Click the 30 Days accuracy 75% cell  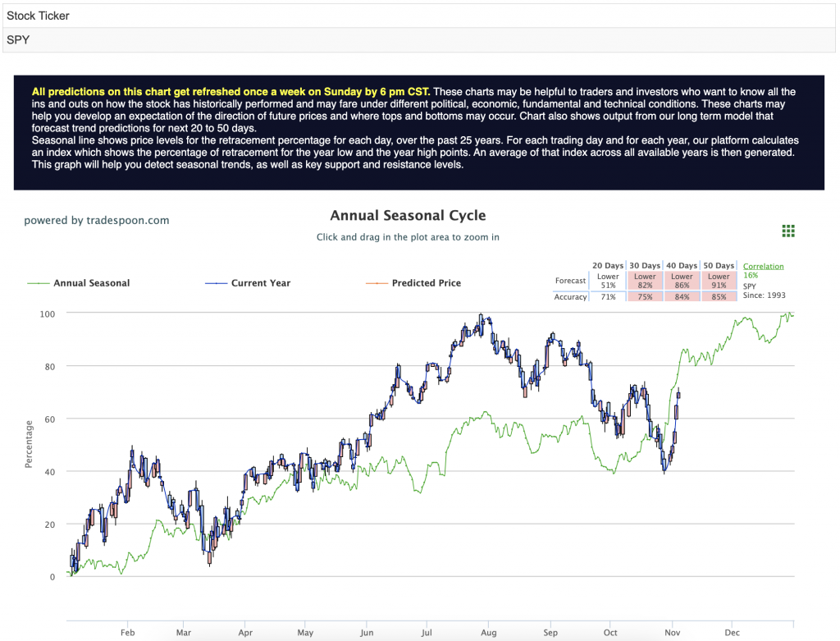point(645,297)
